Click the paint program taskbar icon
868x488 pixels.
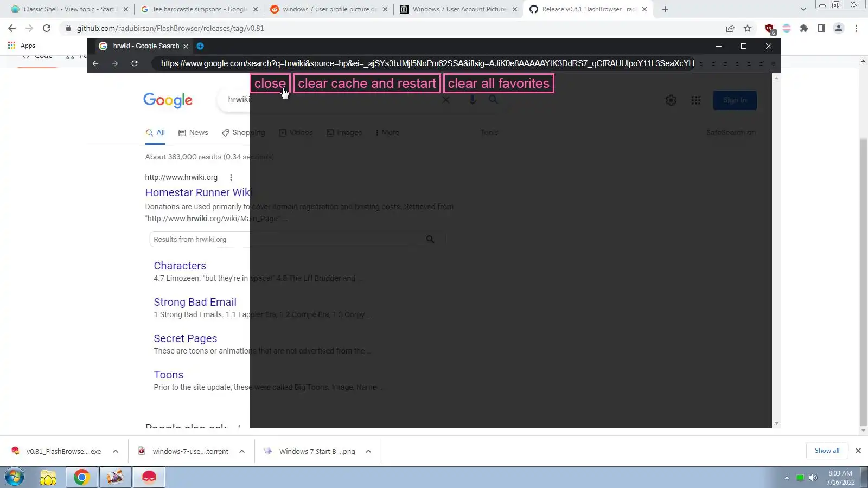115,478
